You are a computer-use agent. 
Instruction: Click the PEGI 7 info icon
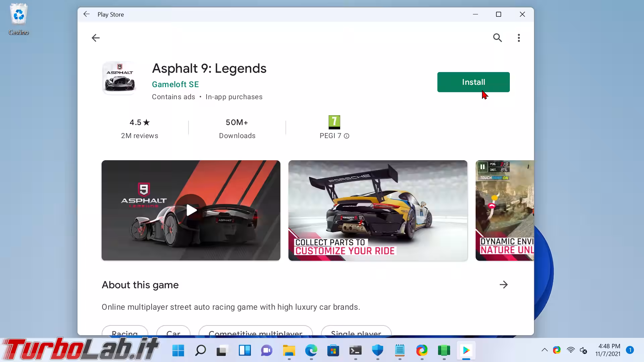click(346, 136)
